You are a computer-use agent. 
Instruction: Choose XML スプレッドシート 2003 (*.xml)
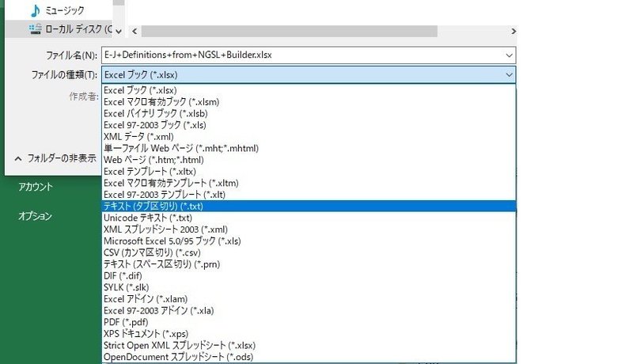tap(309, 229)
